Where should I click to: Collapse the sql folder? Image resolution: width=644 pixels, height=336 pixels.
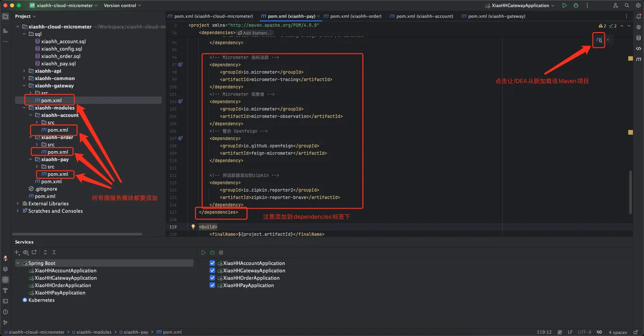pos(24,34)
